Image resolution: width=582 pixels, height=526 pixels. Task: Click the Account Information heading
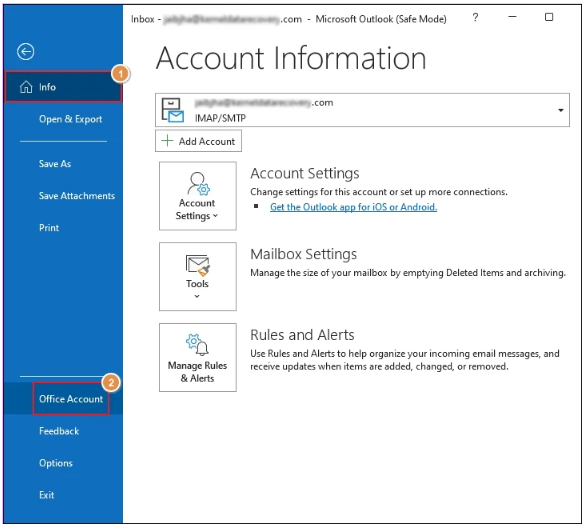tap(291, 58)
